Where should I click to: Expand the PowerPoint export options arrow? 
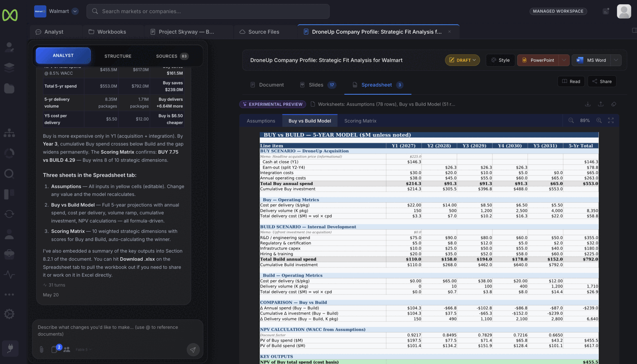(564, 60)
